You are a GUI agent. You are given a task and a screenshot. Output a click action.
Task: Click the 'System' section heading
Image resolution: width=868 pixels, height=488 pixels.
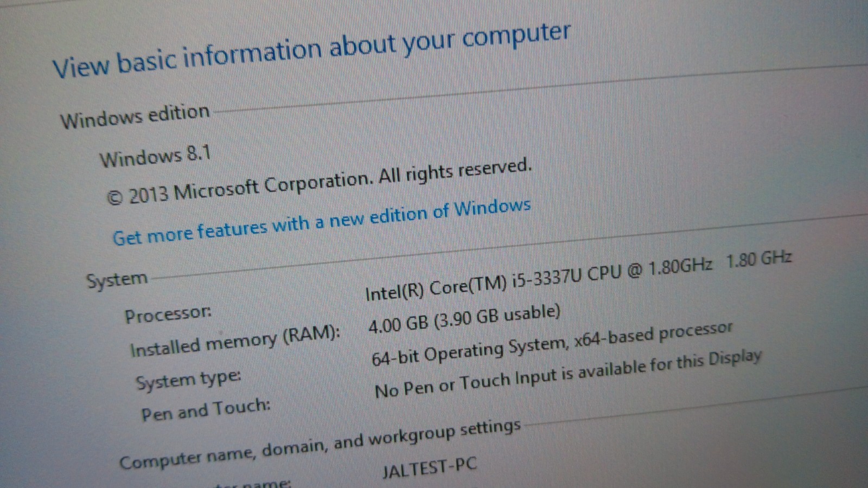(117, 280)
